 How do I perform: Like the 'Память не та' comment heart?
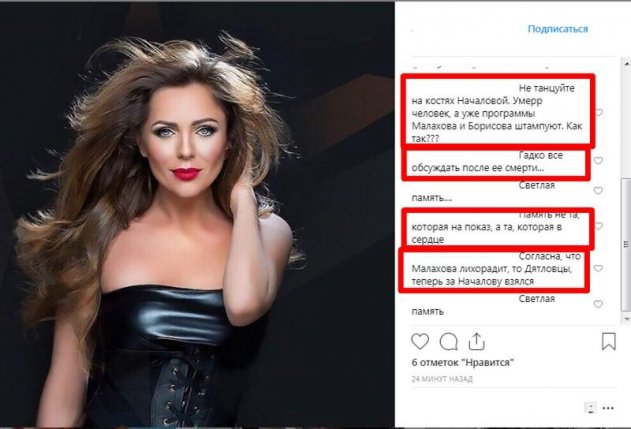tap(599, 226)
